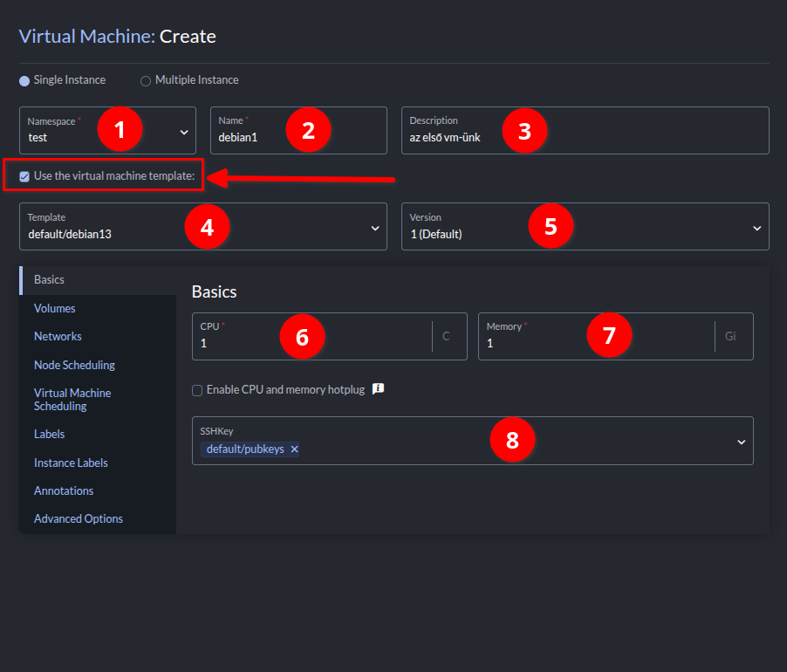
Task: Enable CPU and memory hotplug
Action: click(197, 390)
